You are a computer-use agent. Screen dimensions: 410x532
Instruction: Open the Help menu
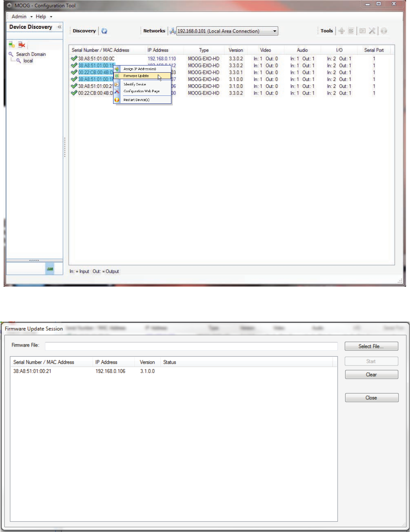(44, 16)
